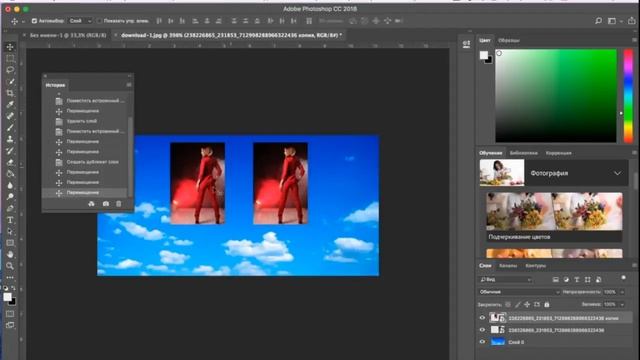Click the share icon in options bar
This screenshot has height=360, width=640.
pyautogui.click(x=631, y=20)
